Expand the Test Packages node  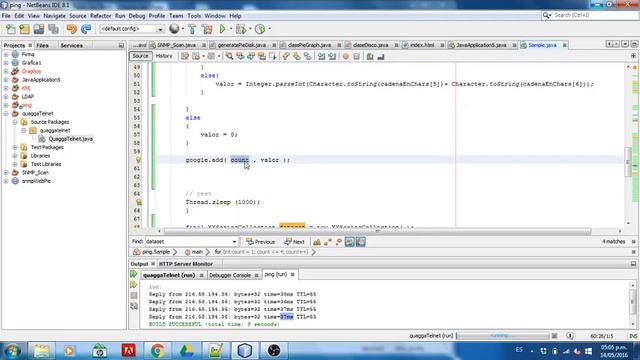click(x=15, y=147)
